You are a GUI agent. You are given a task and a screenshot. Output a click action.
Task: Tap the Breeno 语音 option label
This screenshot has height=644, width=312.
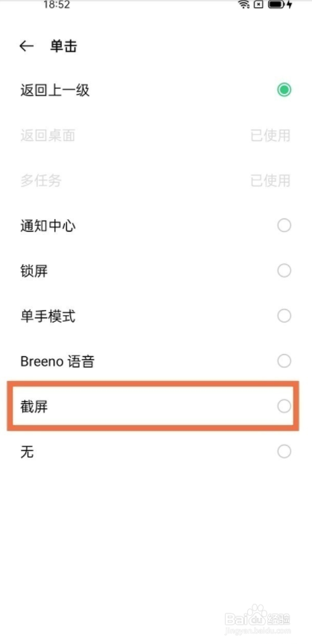point(57,362)
